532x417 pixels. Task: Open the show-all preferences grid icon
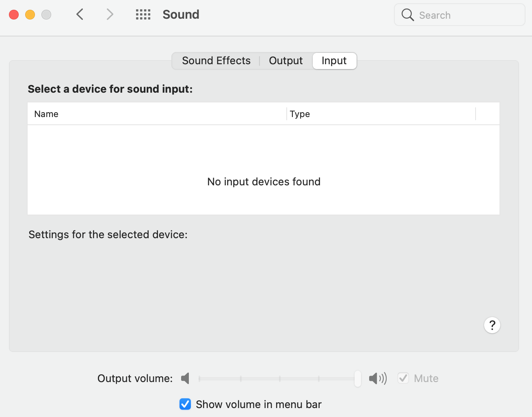tap(143, 15)
